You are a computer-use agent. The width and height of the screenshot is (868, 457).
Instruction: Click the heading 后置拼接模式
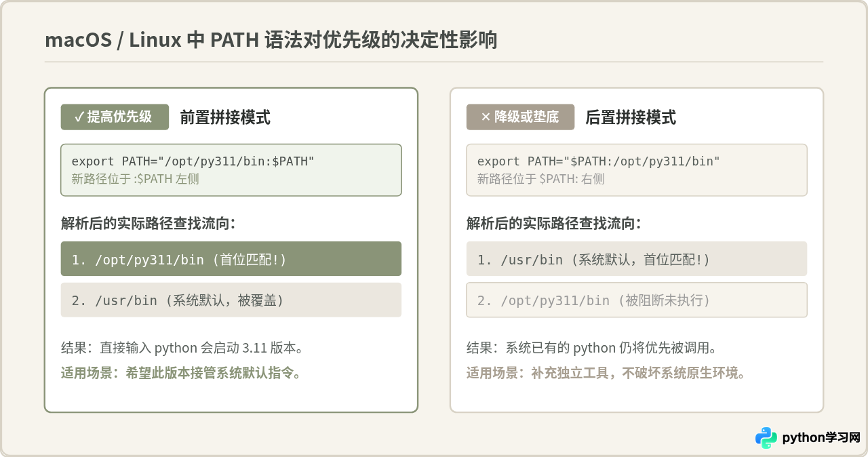[631, 117]
